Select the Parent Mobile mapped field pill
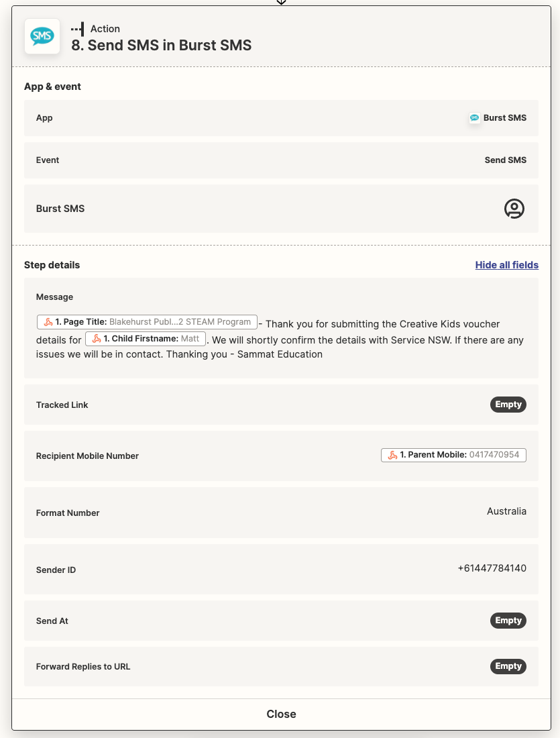Screen dimensions: 560x738 [453, 455]
